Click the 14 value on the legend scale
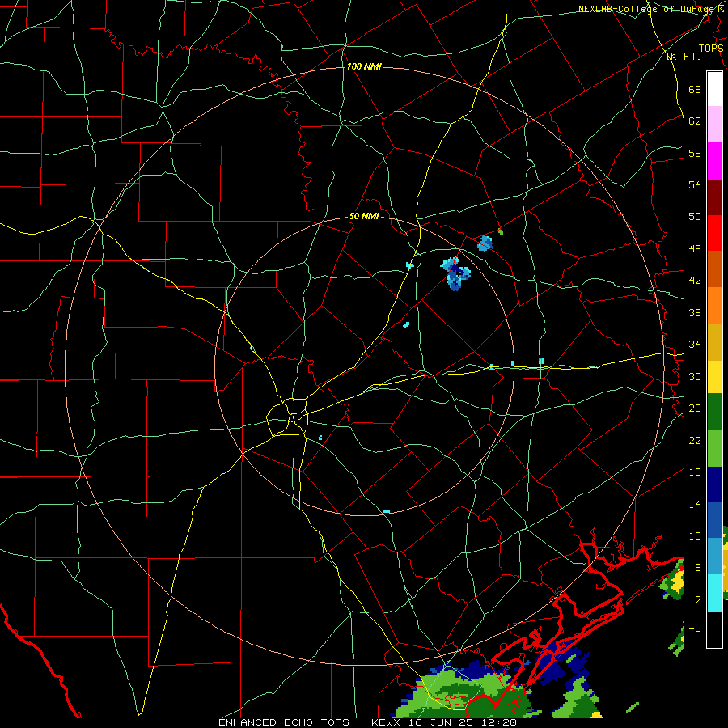 click(695, 504)
